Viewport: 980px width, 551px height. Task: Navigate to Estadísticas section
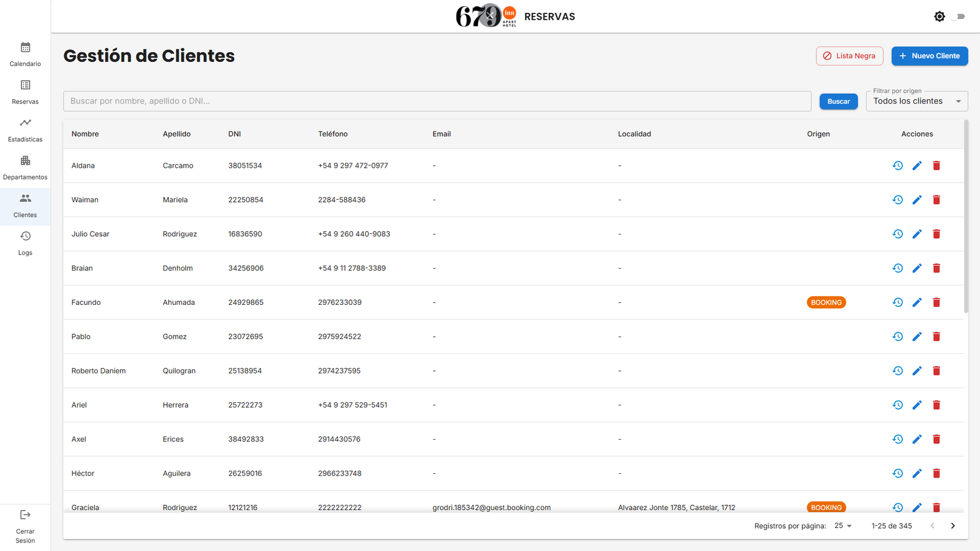[25, 130]
